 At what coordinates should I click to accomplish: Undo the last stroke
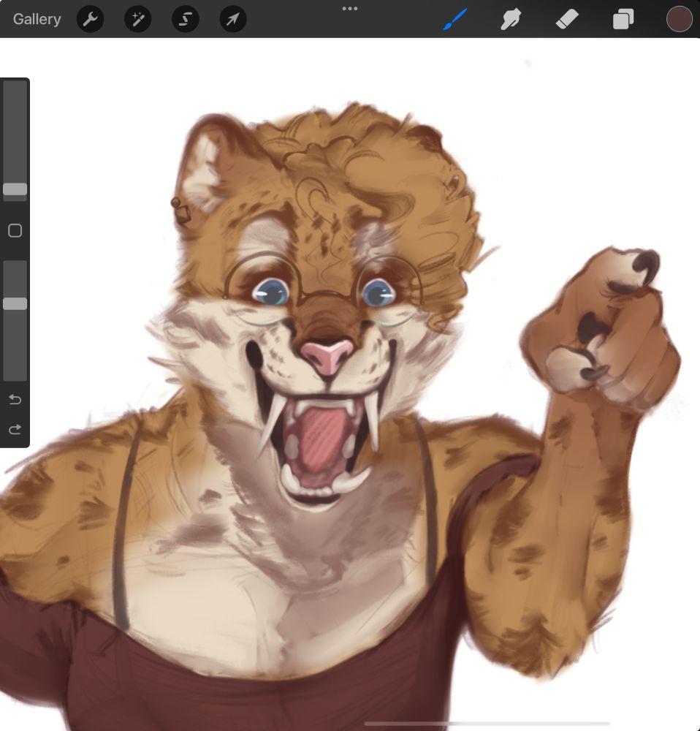pos(15,400)
